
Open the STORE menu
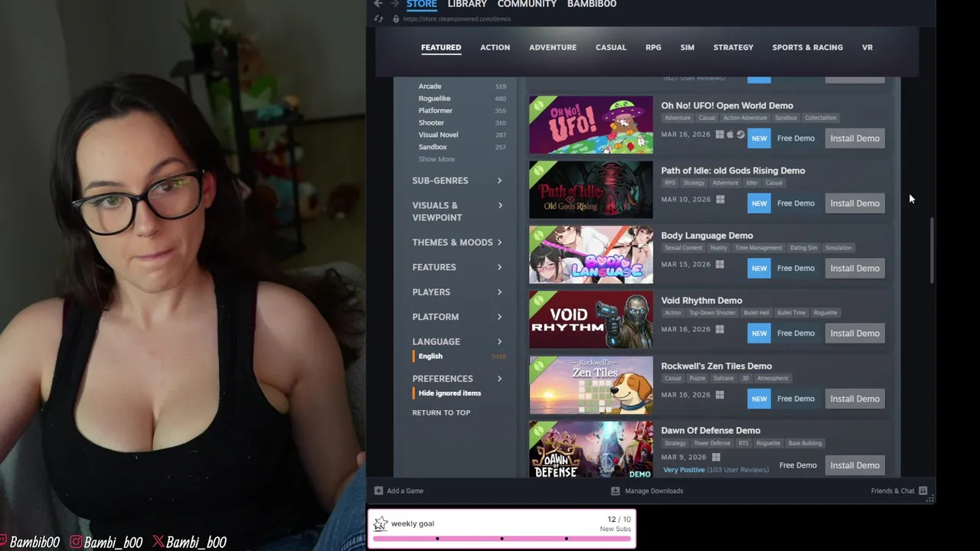coord(422,5)
